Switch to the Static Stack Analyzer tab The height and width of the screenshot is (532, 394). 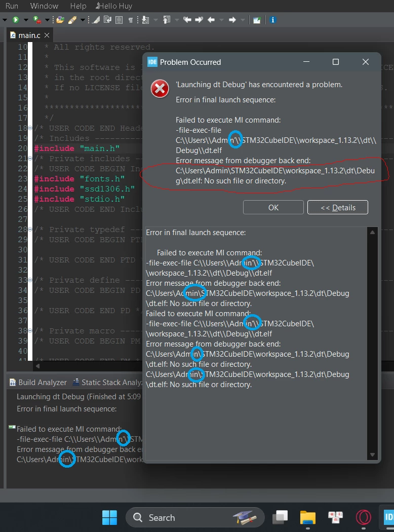click(107, 383)
